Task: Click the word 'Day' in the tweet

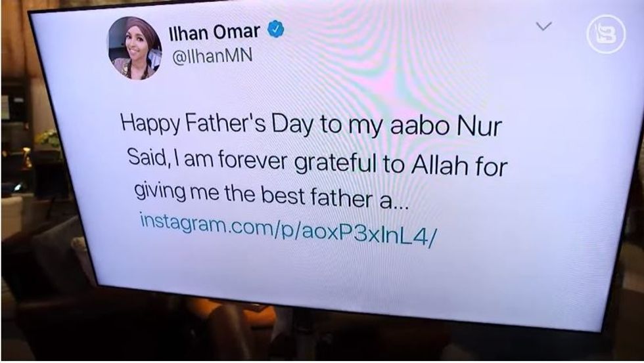Action: click(292, 125)
